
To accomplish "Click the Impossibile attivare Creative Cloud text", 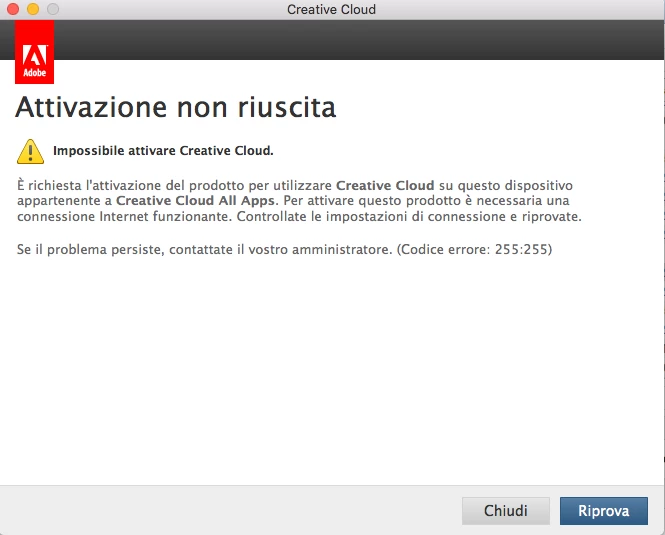I will tap(163, 151).
